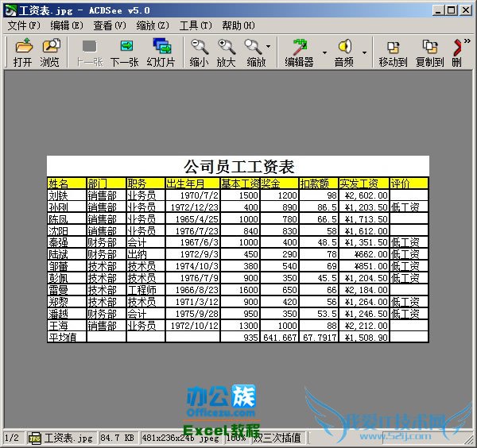
Task: Click the displayed salary table image
Action: (x=238, y=249)
